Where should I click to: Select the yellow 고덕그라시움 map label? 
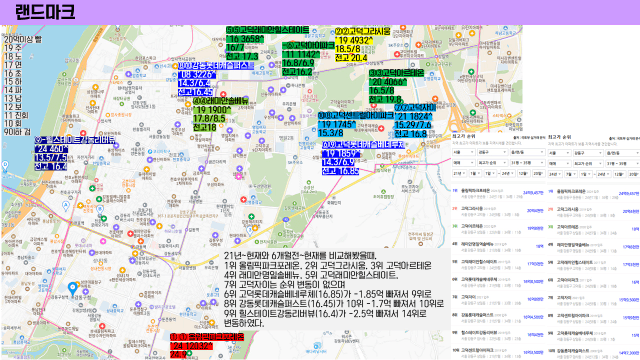click(x=362, y=44)
